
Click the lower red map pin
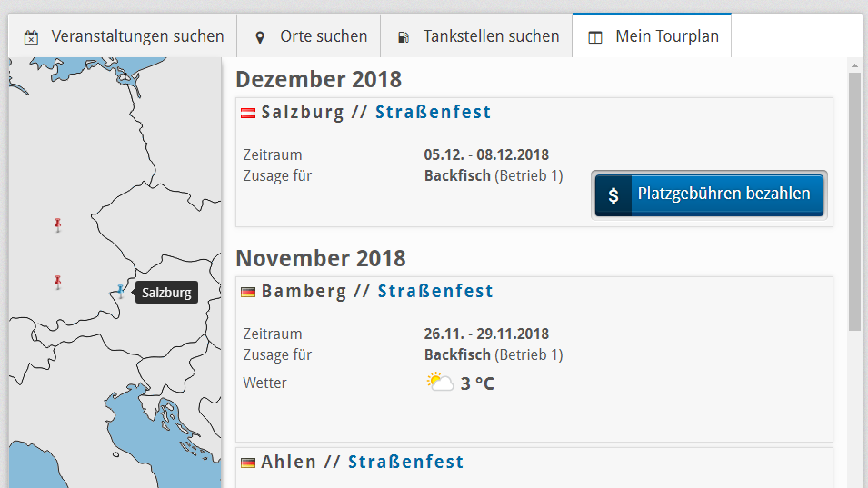point(58,282)
